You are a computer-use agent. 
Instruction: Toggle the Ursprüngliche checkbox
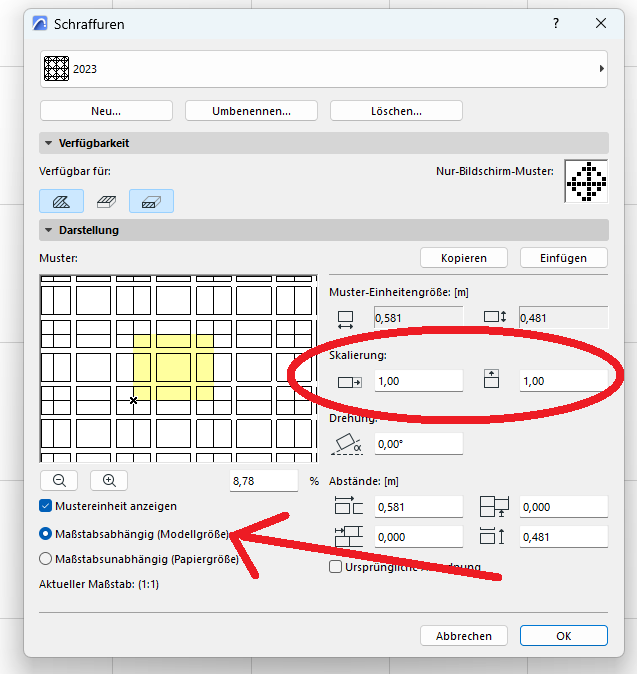(335, 567)
